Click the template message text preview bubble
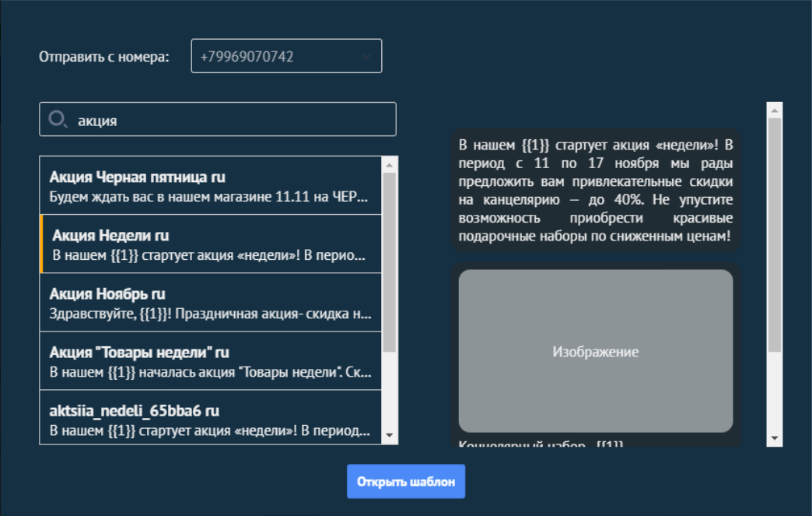Viewport: 812px width, 516px height. tap(595, 191)
